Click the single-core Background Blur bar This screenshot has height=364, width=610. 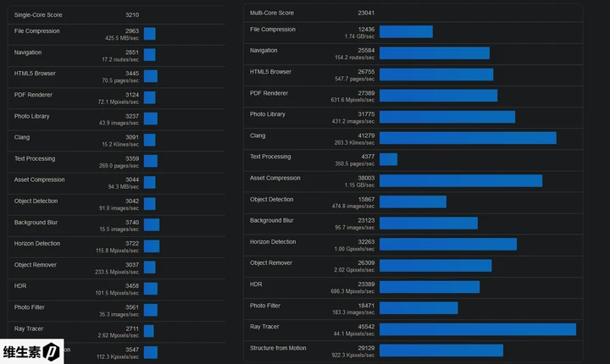tap(151, 225)
